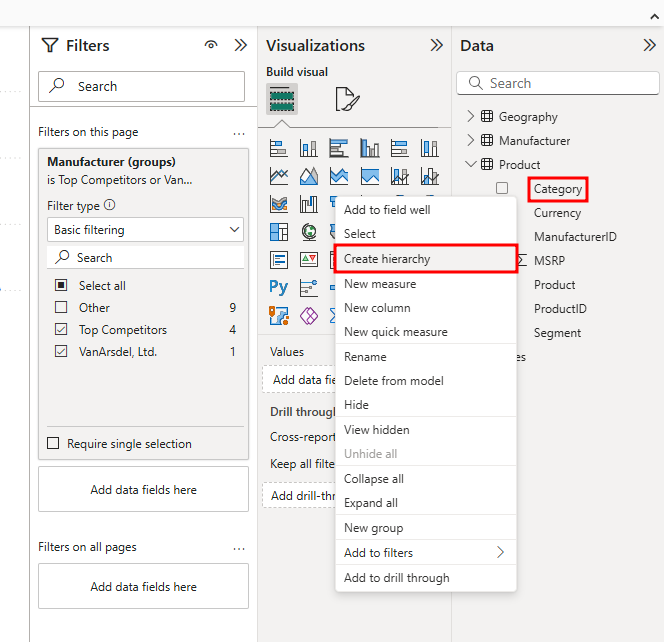This screenshot has height=642, width=664.
Task: Toggle the Select all checkbox
Action: click(61, 285)
